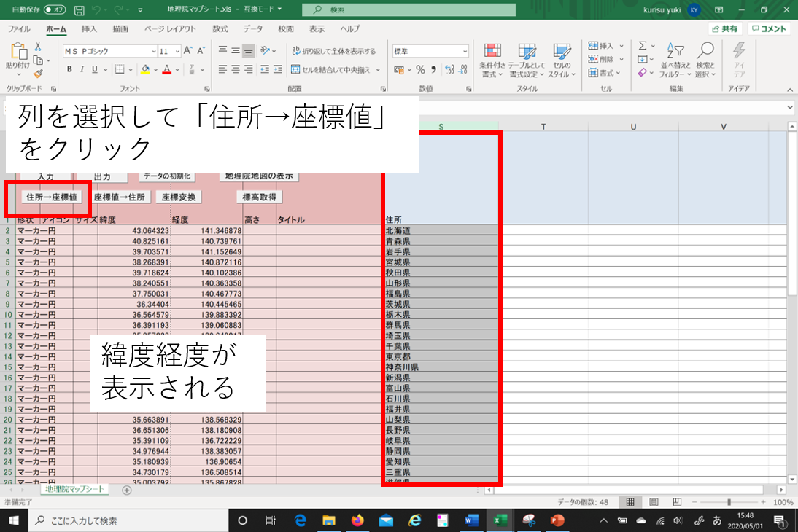
Task: Decrease decimal places
Action: [462, 69]
